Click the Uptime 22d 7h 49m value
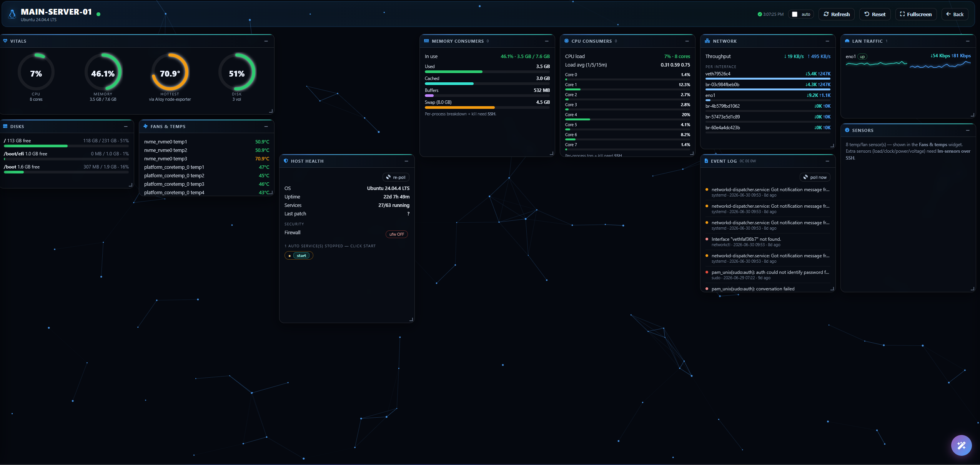The width and height of the screenshot is (980, 465). click(x=396, y=197)
